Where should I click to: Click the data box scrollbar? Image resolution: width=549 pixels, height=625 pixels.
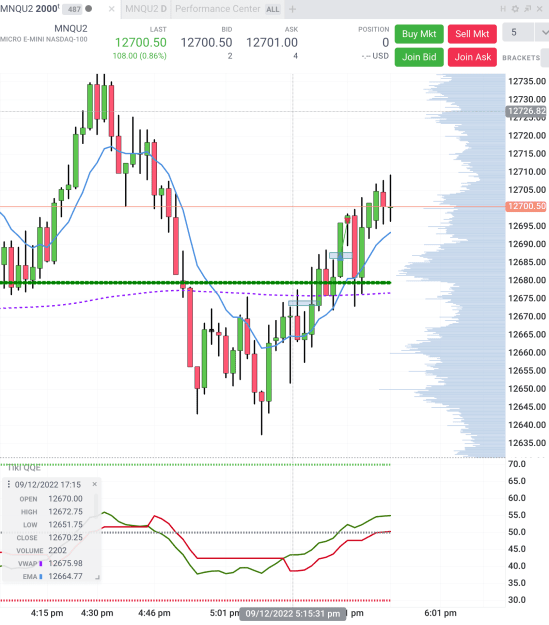(96, 506)
